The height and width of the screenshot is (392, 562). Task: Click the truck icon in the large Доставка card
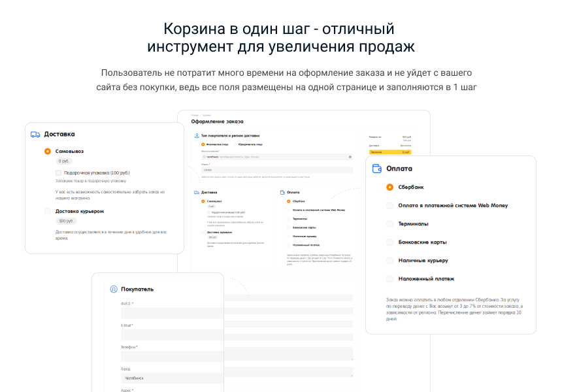click(35, 135)
